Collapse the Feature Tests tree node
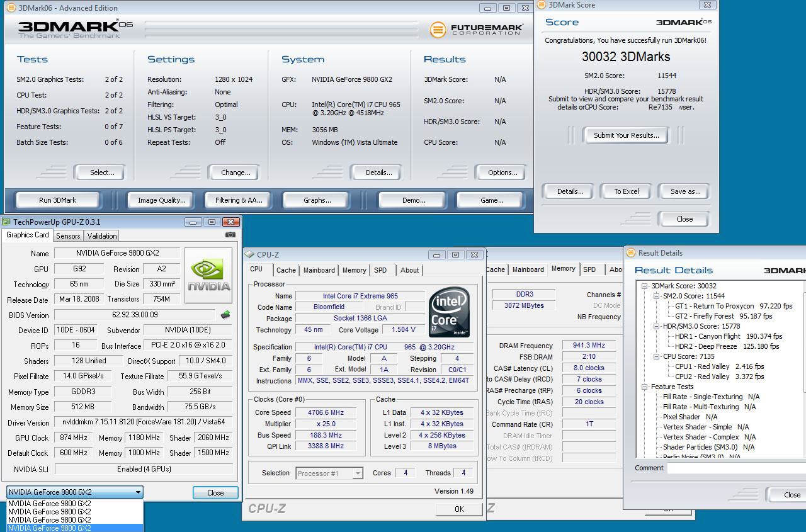The height and width of the screenshot is (532, 806). 645,387
